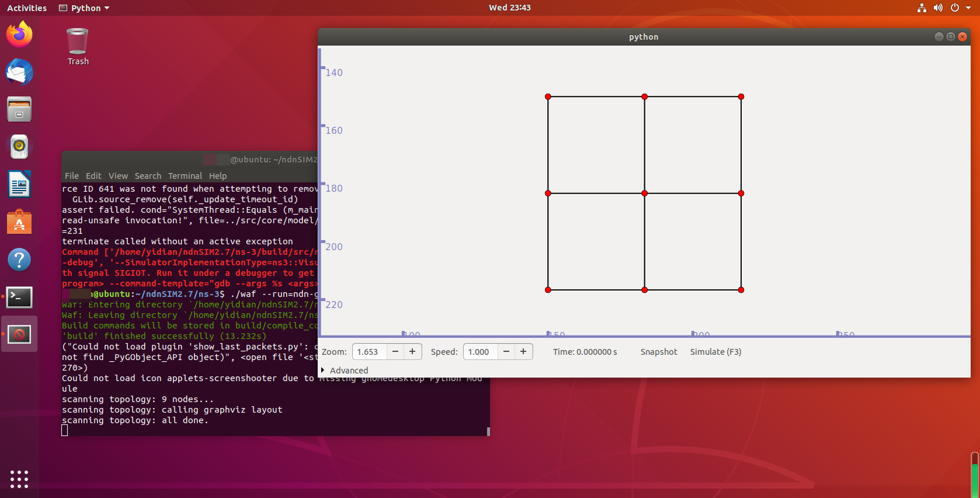Viewport: 980px width, 498px height.
Task: Click the vertical ruler label 140
Action: (334, 72)
